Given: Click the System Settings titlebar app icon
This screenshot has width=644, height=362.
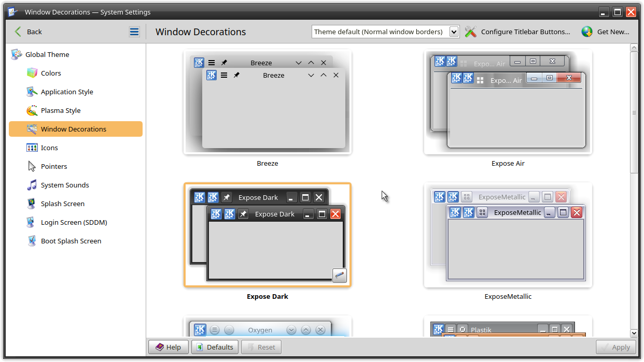Looking at the screenshot, I should tap(13, 11).
